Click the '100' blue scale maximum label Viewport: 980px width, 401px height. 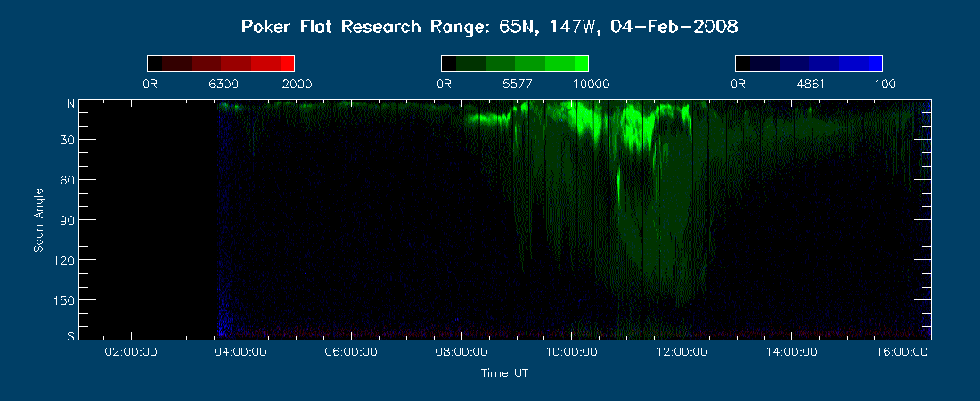(885, 85)
